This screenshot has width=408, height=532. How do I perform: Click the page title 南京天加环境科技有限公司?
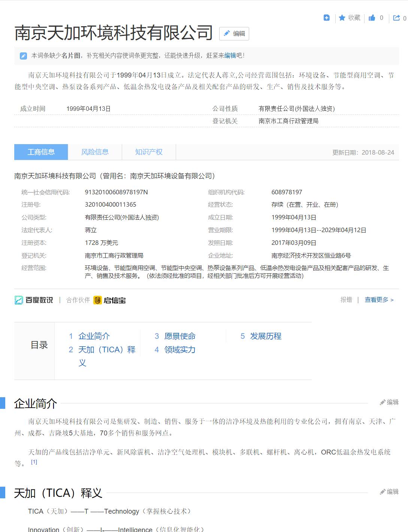tap(114, 33)
